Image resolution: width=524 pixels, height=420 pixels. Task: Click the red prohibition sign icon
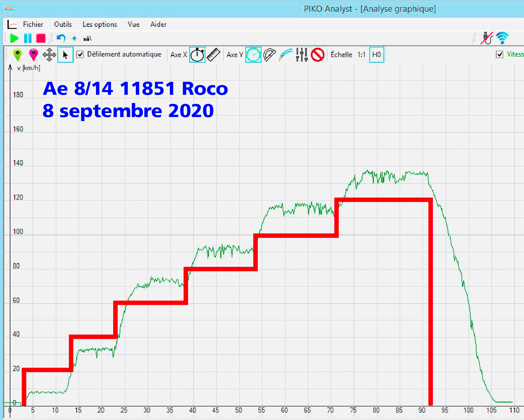click(x=318, y=55)
